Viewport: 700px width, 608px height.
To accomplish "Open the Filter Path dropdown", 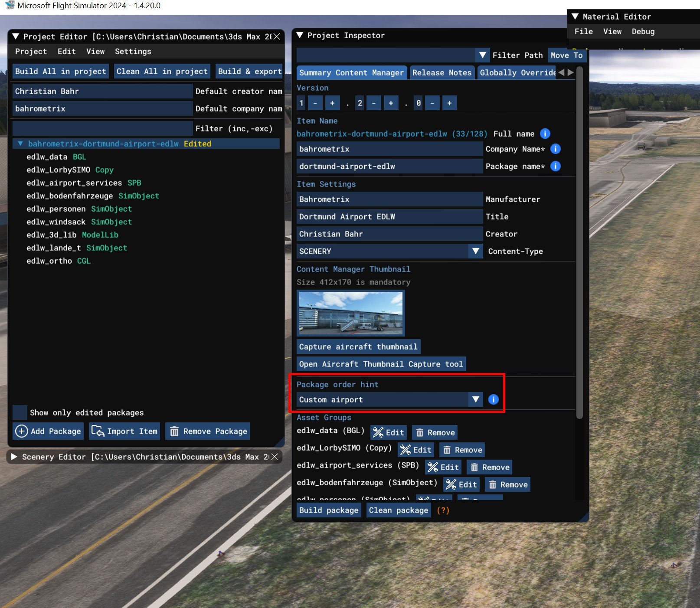I will (x=482, y=55).
